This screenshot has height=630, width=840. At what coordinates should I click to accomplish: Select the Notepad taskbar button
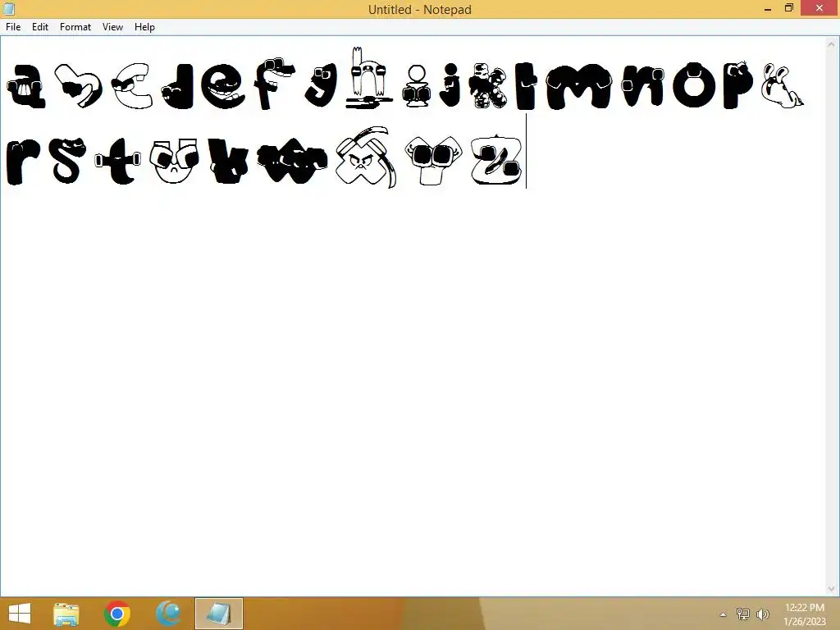click(219, 614)
